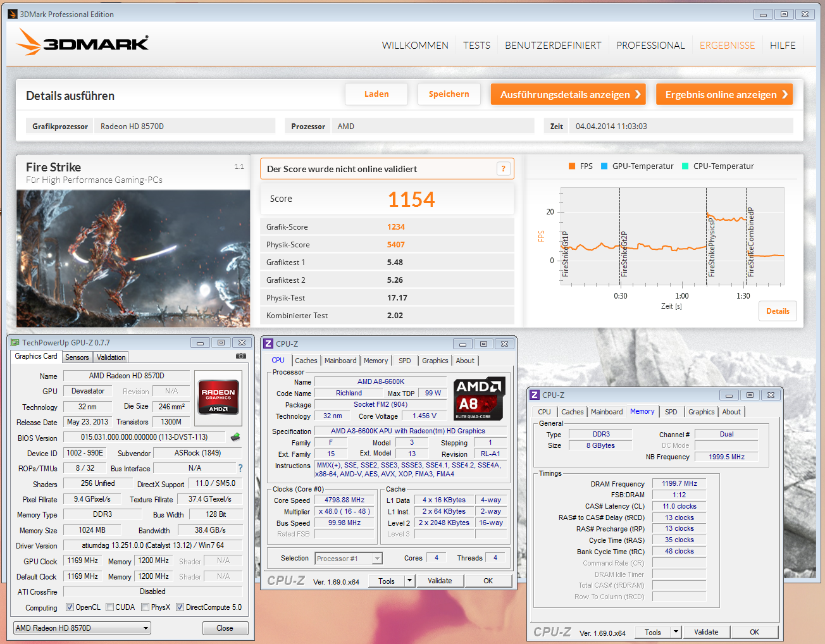Viewport: 825px width, 644px height.
Task: Click Ergebnis online anzeigen button
Action: pyautogui.click(x=724, y=94)
